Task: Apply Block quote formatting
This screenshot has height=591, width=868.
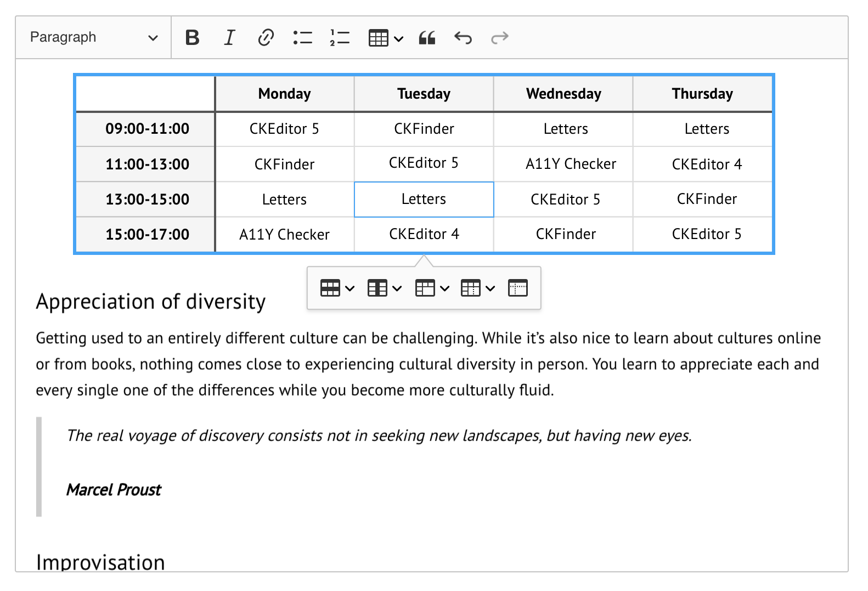Action: coord(427,37)
